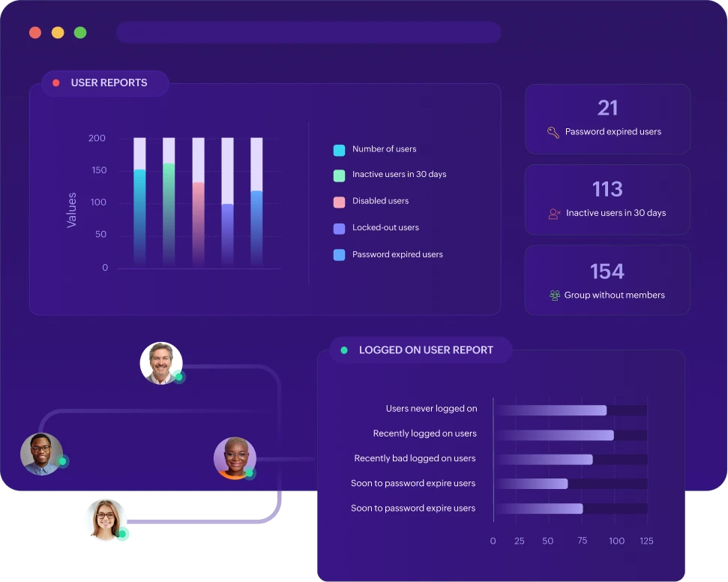
Task: Expand the Password expired users legend entry
Action: 397,254
